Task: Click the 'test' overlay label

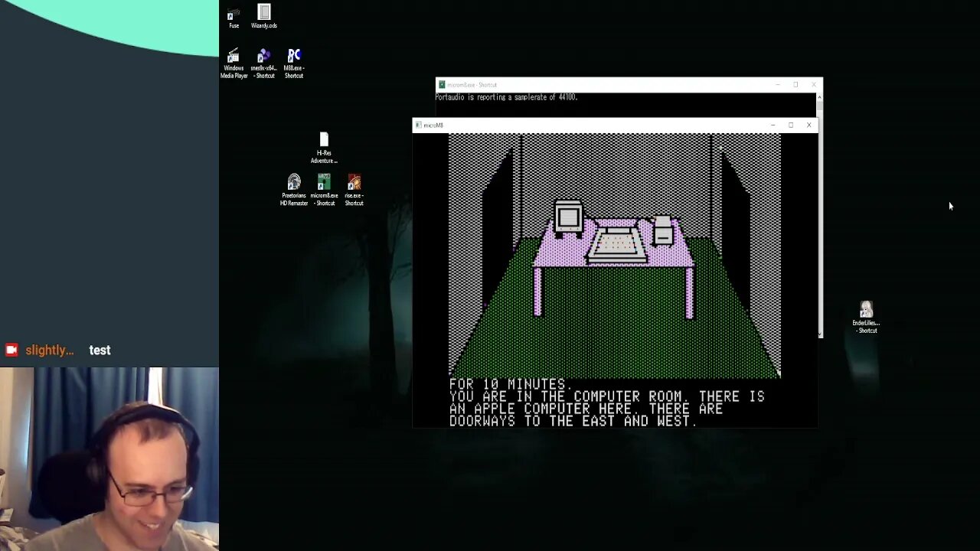Action: click(x=100, y=350)
